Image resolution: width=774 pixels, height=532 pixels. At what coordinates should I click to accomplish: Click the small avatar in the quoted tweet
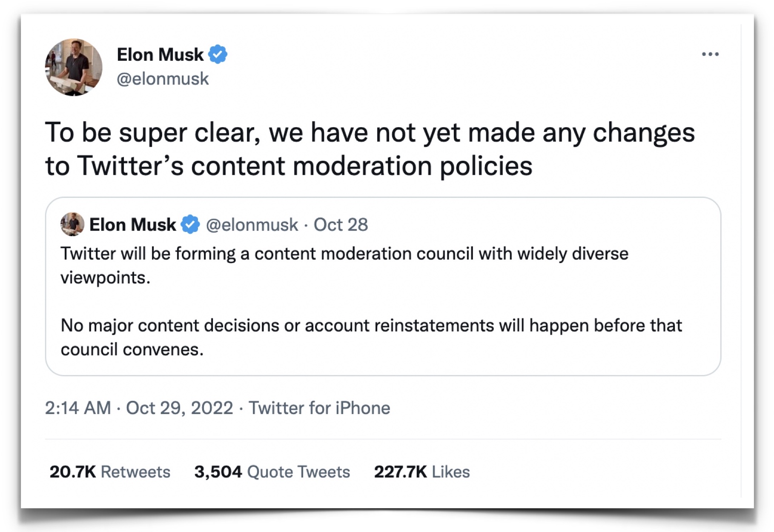(72, 224)
